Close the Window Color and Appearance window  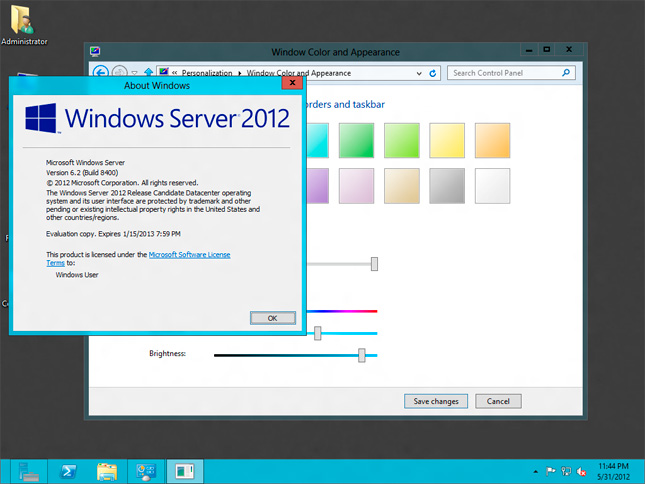pyautogui.click(x=569, y=50)
